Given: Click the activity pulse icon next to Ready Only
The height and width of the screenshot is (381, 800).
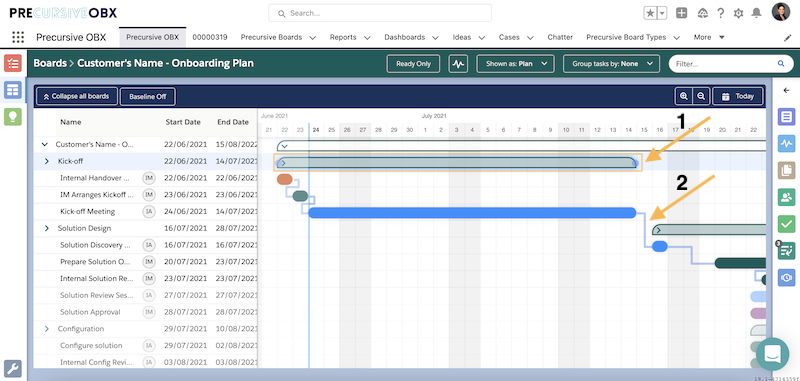Looking at the screenshot, I should 458,64.
